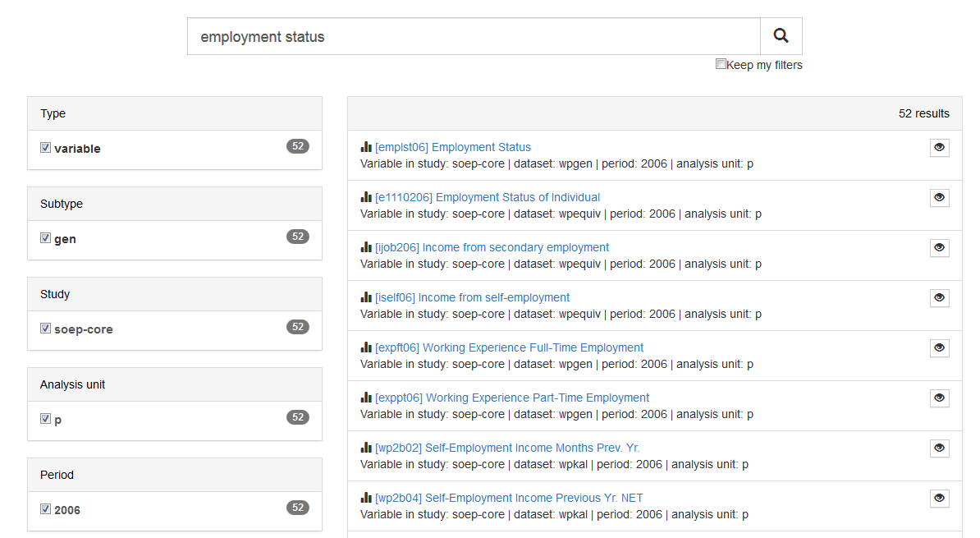Preview iself06 variable with its eye button

pos(939,298)
